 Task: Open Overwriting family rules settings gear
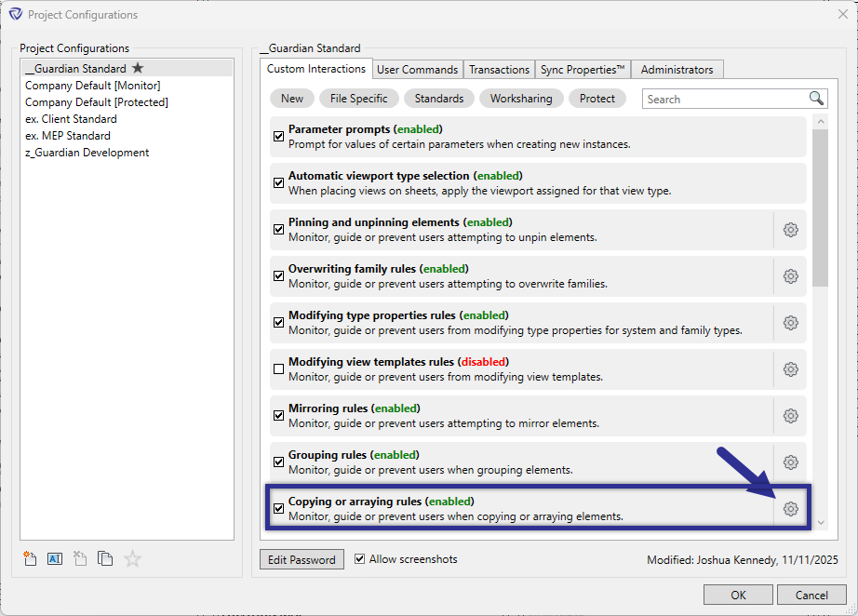tap(790, 275)
